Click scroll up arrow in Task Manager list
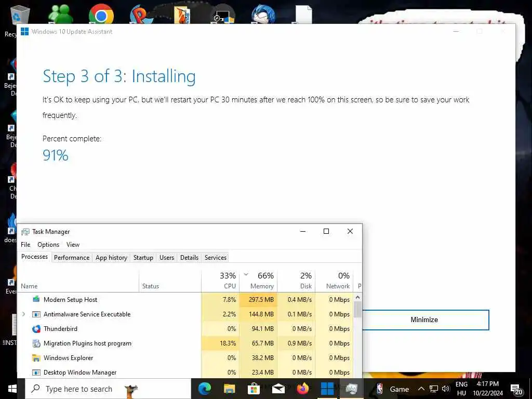532x399 pixels. pos(357,297)
